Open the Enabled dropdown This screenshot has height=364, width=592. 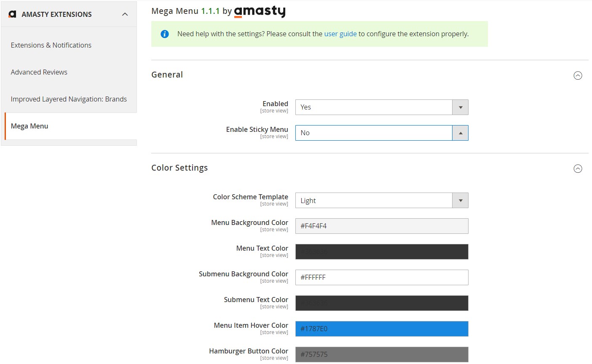pyautogui.click(x=461, y=107)
